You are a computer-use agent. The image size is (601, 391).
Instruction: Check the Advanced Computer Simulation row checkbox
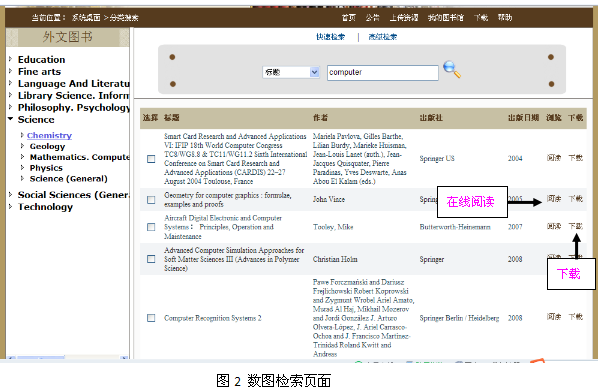coord(151,259)
